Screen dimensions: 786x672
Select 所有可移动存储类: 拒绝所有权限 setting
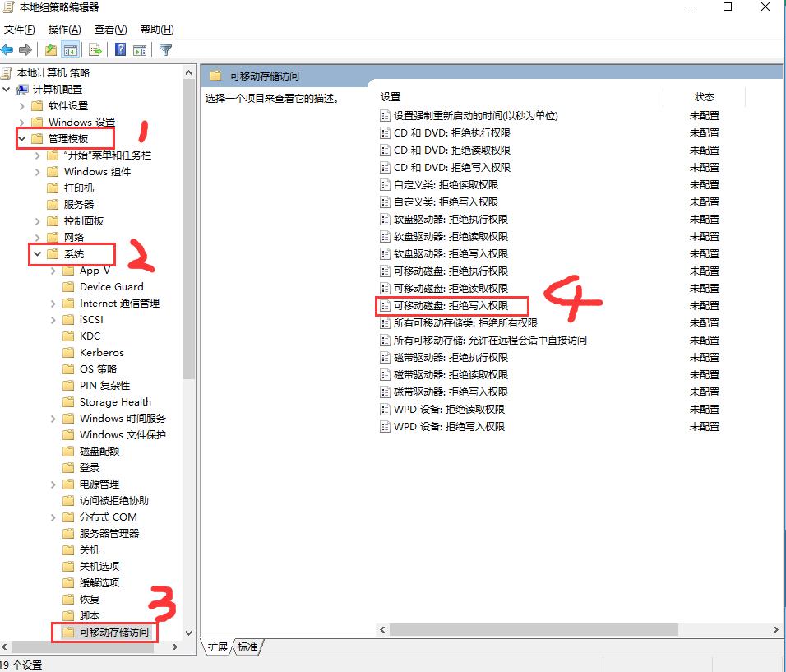[465, 323]
